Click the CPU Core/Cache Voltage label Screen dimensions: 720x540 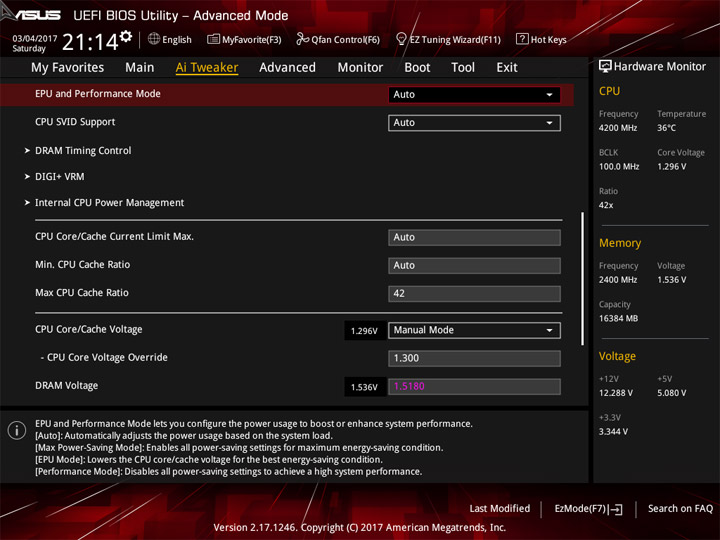89,329
